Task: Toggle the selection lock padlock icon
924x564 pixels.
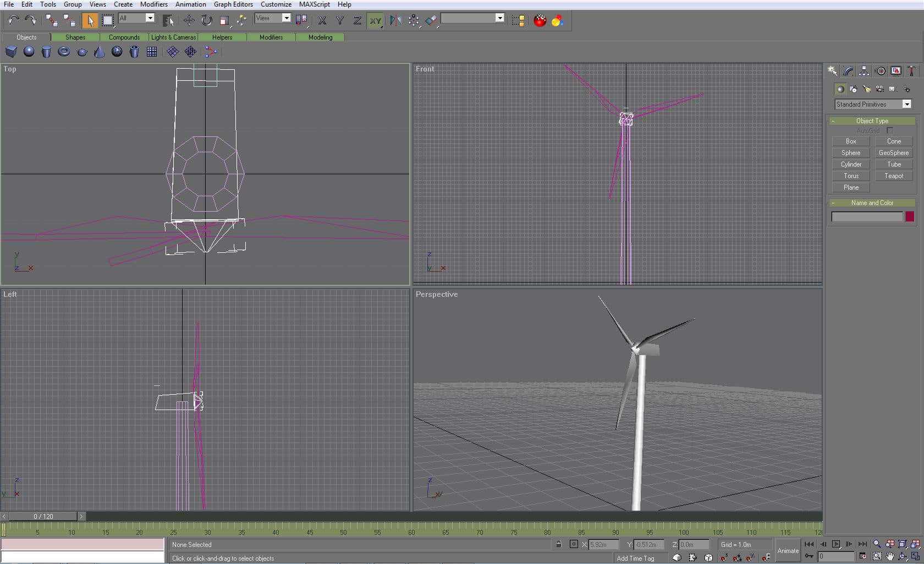Action: click(x=558, y=544)
